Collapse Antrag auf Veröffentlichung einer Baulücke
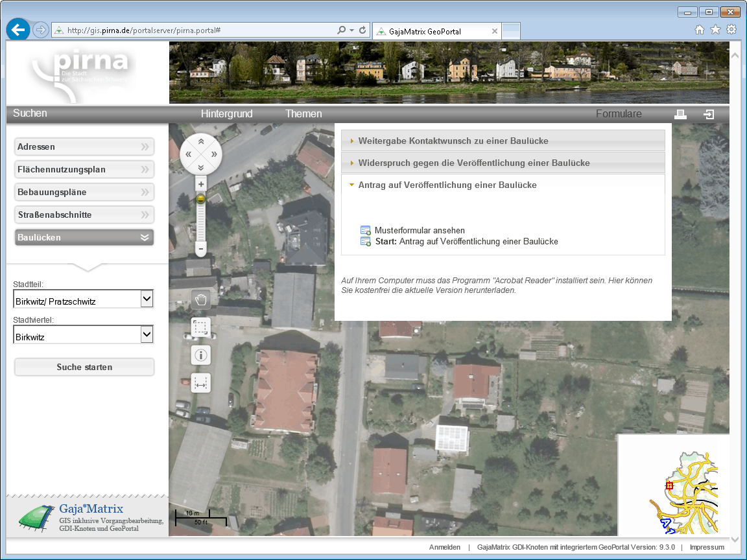Image resolution: width=747 pixels, height=560 pixels. point(447,185)
